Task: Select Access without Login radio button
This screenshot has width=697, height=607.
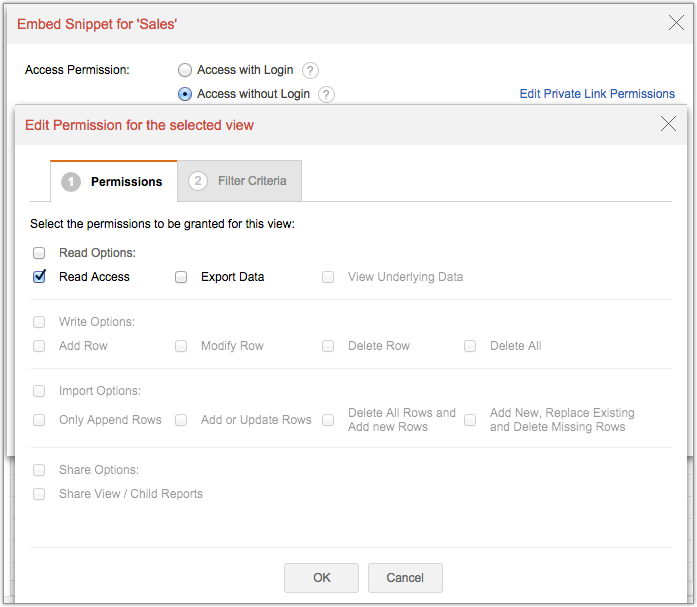Action: [184, 94]
